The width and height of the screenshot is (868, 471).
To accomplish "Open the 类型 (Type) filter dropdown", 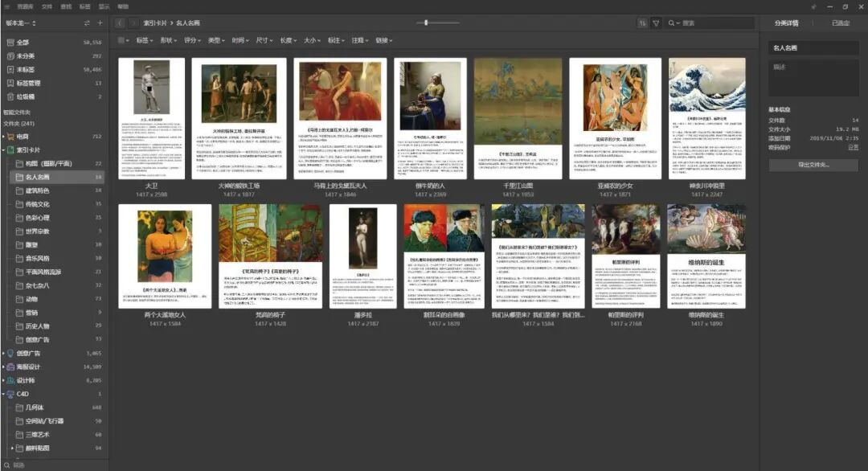I will [x=216, y=40].
